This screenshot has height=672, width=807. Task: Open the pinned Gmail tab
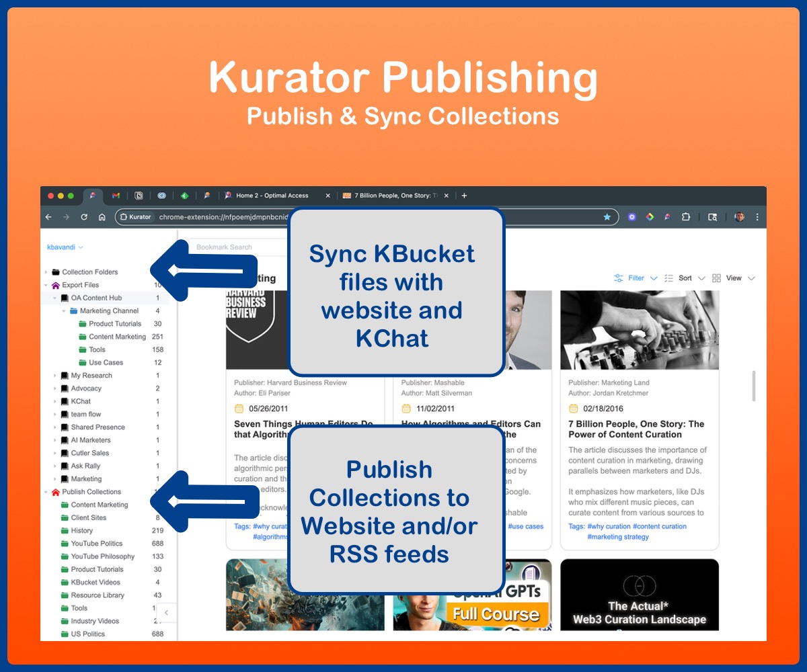116,196
